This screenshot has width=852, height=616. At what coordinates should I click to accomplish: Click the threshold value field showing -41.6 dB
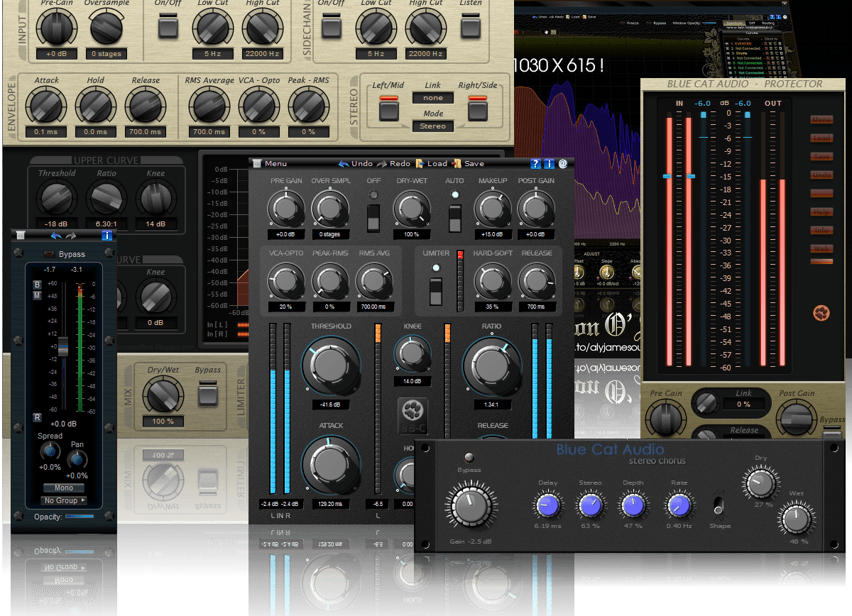point(331,405)
